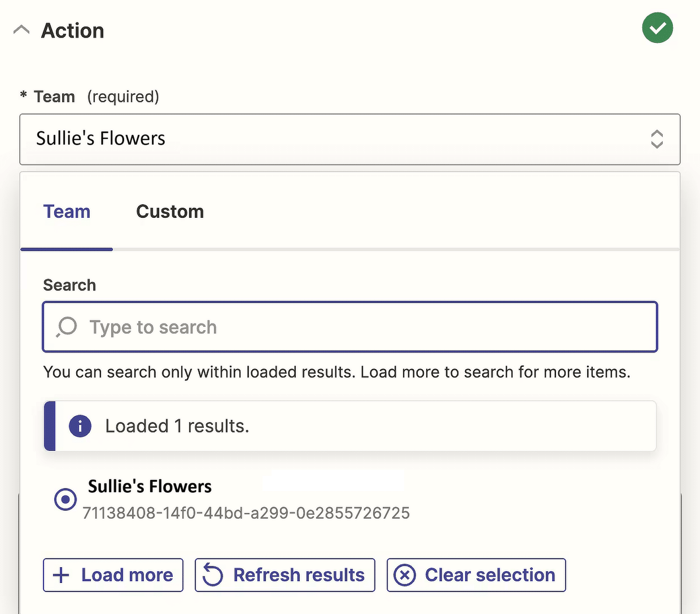The width and height of the screenshot is (700, 614).
Task: Click the green checkmark status icon
Action: point(657,28)
